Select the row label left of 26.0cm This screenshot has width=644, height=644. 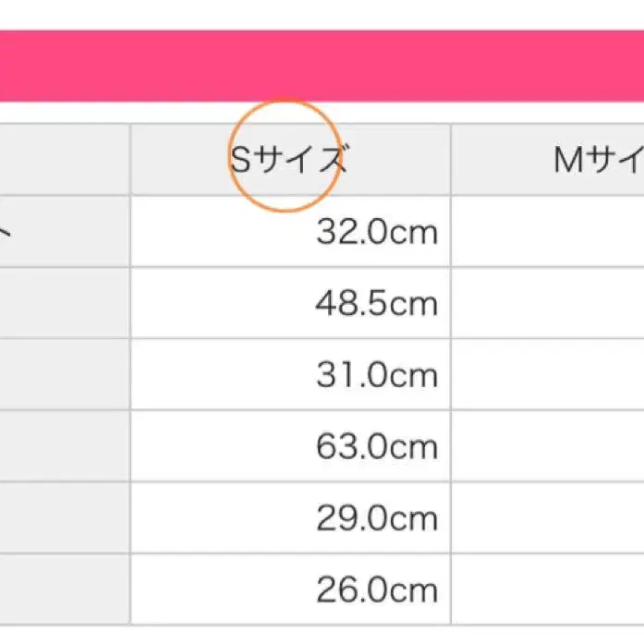click(x=64, y=589)
